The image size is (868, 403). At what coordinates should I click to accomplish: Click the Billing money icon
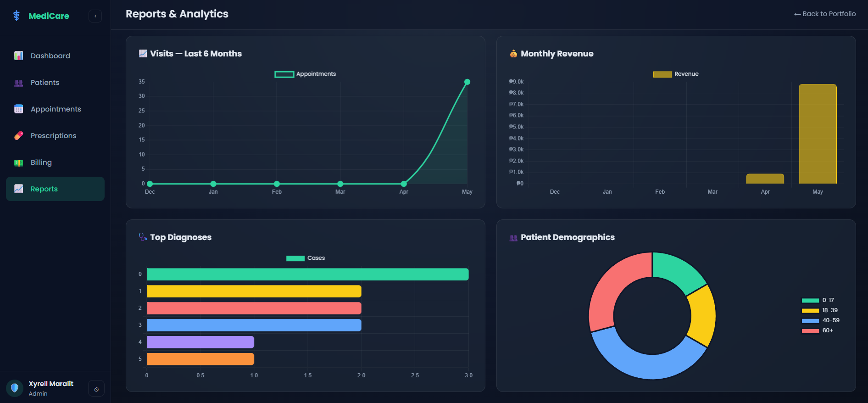click(x=18, y=162)
